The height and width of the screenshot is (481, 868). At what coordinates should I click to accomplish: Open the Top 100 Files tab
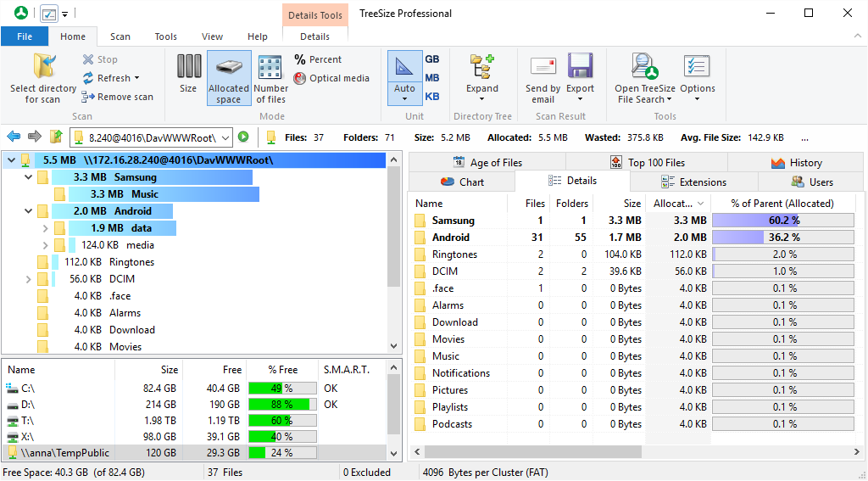(647, 162)
